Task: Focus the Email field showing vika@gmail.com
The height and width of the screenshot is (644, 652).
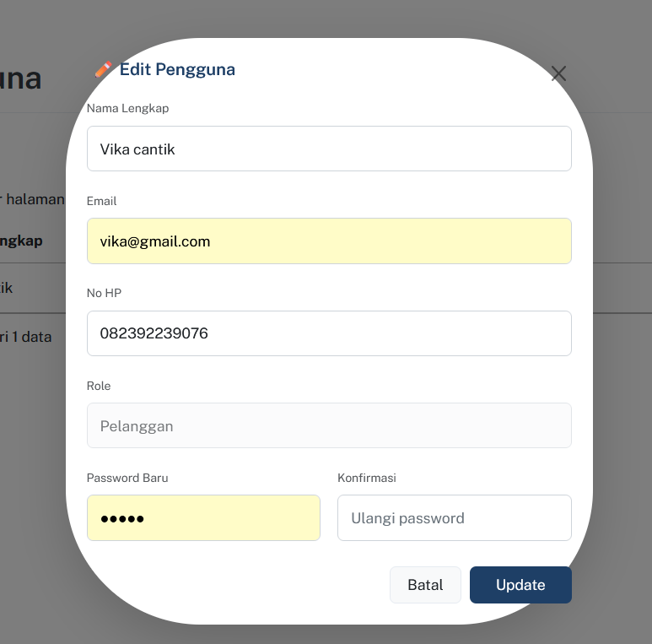Action: [329, 241]
